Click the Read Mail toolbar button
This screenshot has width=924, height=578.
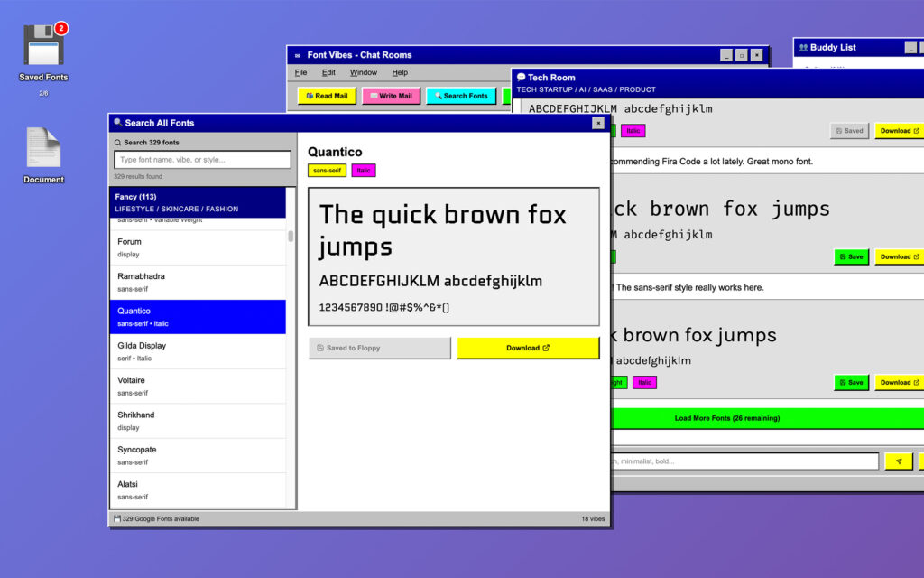(x=327, y=96)
